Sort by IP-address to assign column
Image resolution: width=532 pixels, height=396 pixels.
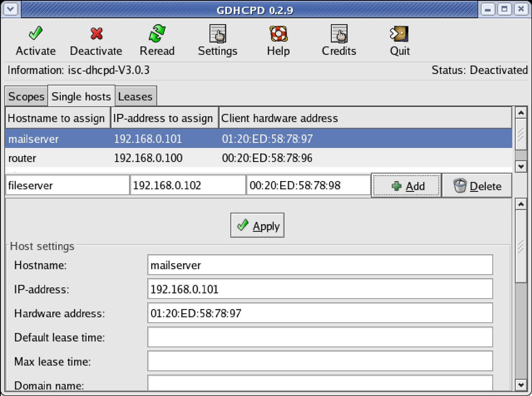(x=164, y=118)
